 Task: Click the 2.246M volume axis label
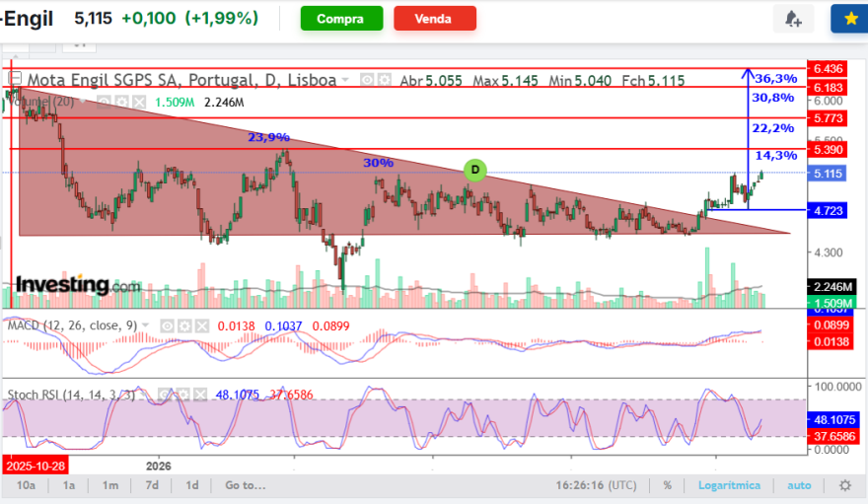[x=832, y=287]
